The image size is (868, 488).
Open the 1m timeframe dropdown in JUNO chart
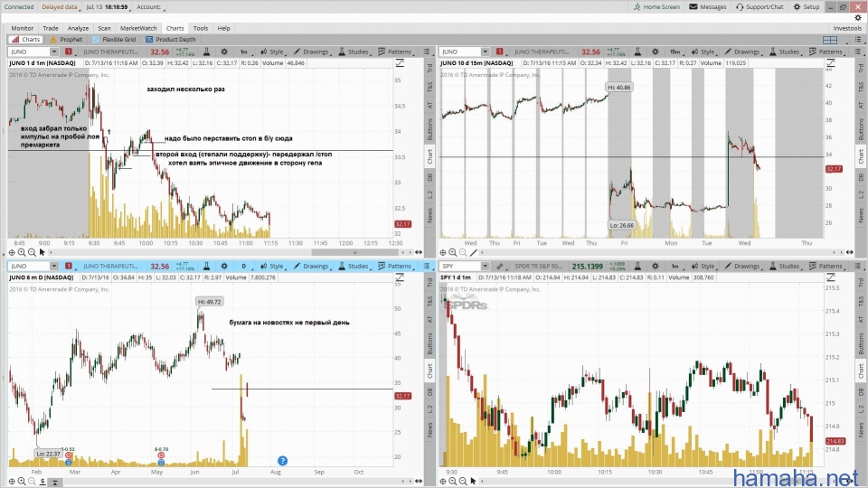click(x=245, y=52)
